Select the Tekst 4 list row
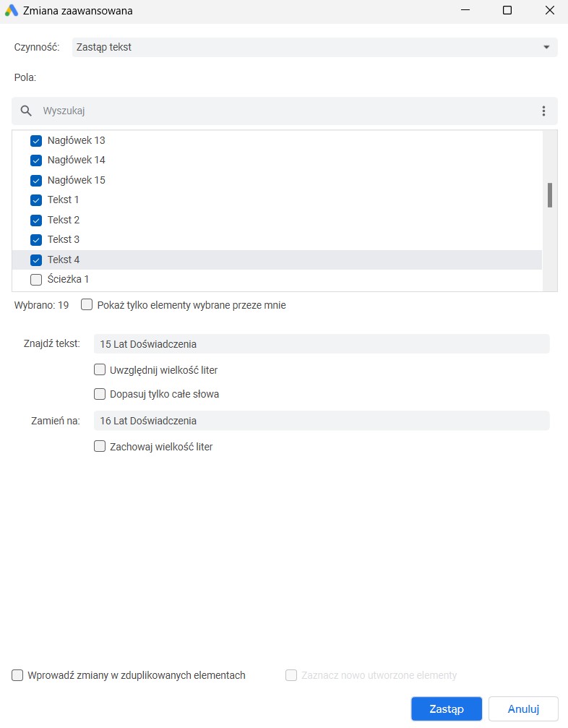Viewport: 568px width, 728px height. 277,260
